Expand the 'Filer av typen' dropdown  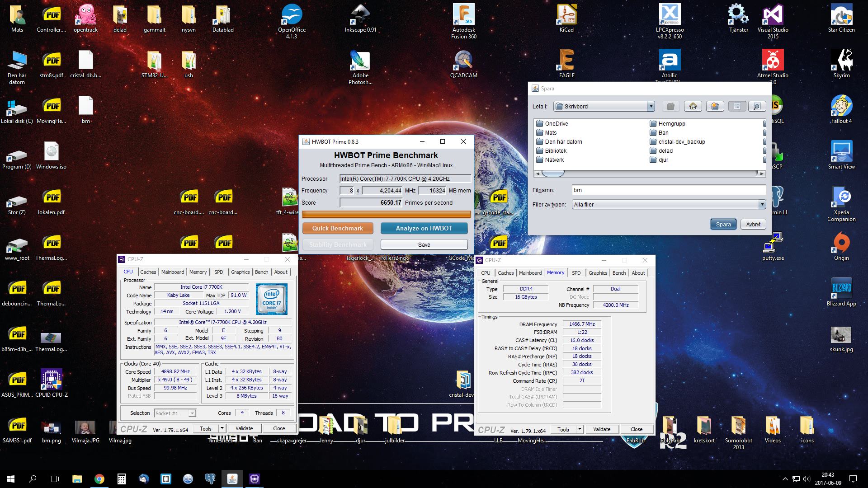pos(762,205)
